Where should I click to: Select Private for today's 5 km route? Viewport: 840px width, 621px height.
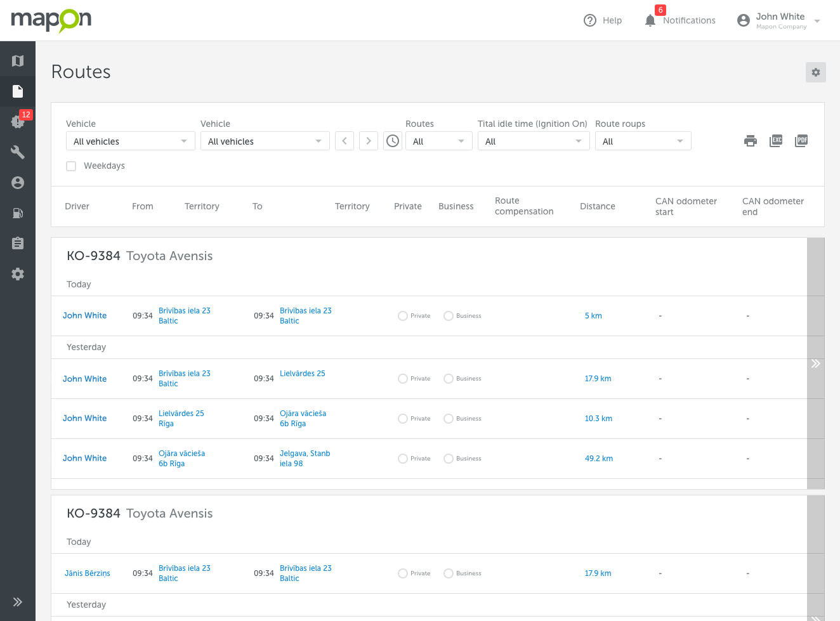coord(403,316)
